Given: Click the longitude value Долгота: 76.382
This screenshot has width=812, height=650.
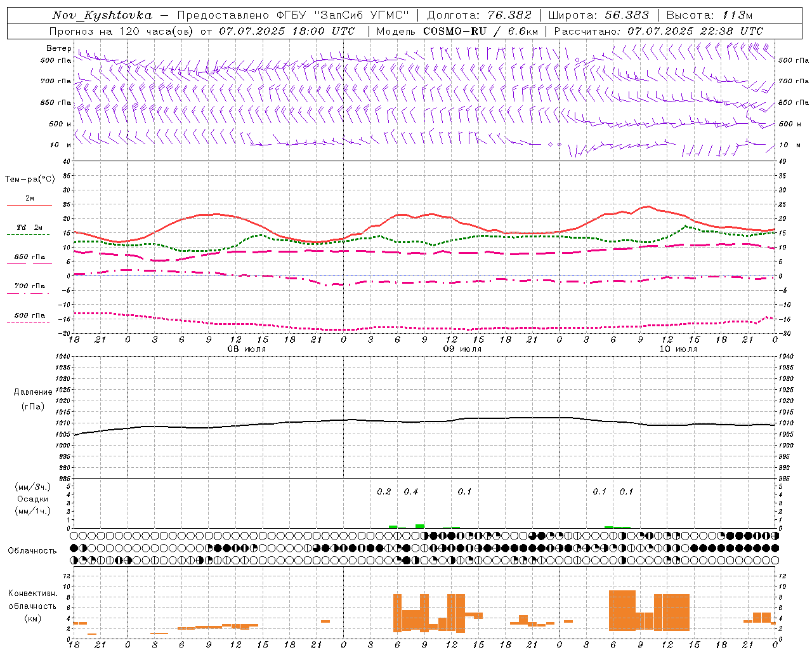Looking at the screenshot, I should click(479, 15).
